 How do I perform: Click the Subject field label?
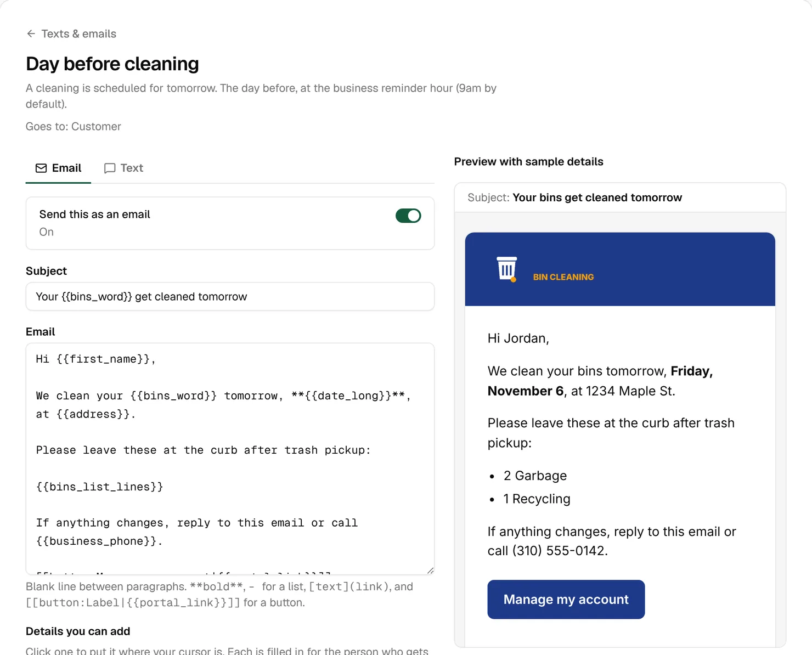click(x=46, y=271)
